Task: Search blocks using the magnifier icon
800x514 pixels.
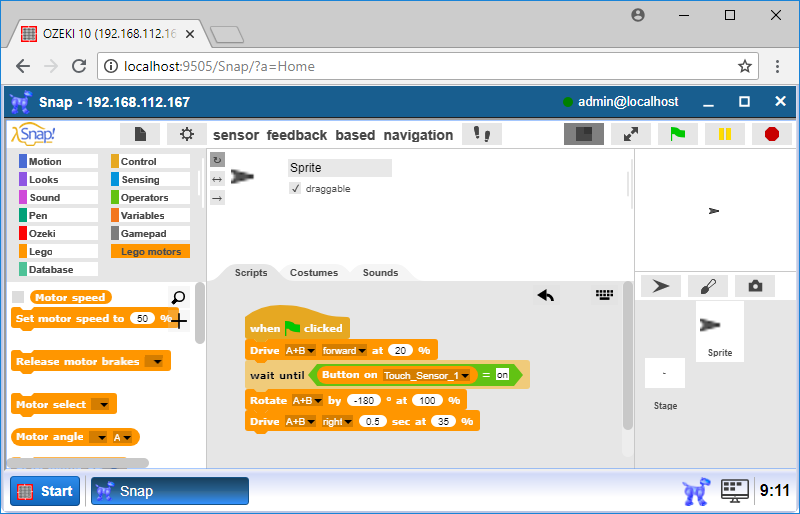Action: tap(179, 297)
